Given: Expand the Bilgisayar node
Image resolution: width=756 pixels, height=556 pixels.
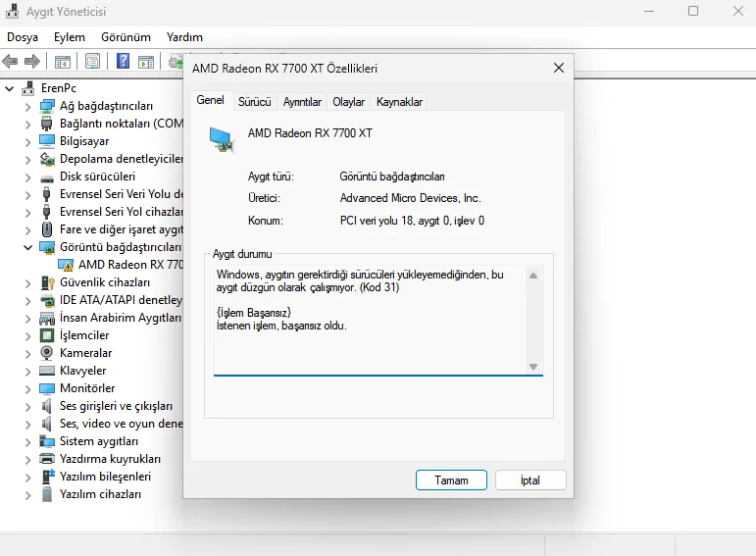Looking at the screenshot, I should pos(27,142).
